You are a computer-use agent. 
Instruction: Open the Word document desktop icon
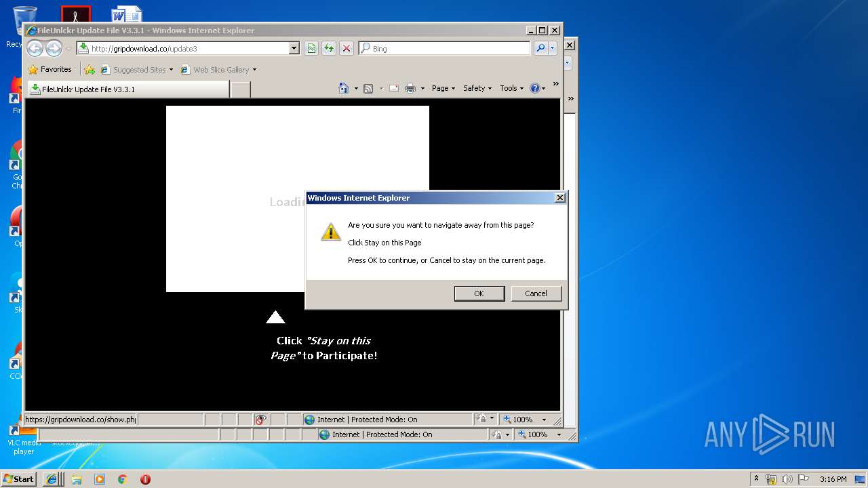[x=127, y=14]
